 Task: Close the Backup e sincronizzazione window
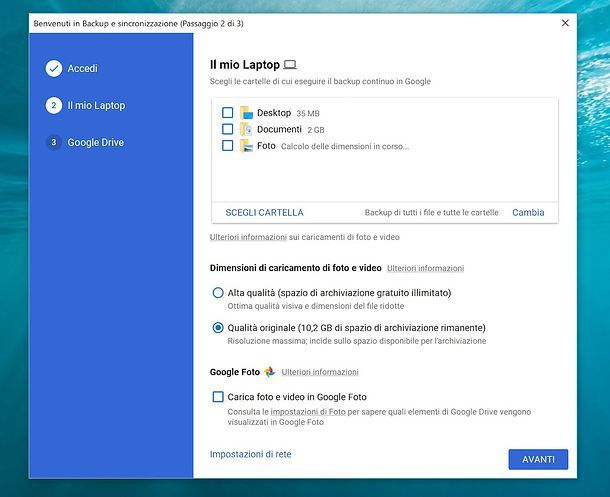(x=565, y=23)
